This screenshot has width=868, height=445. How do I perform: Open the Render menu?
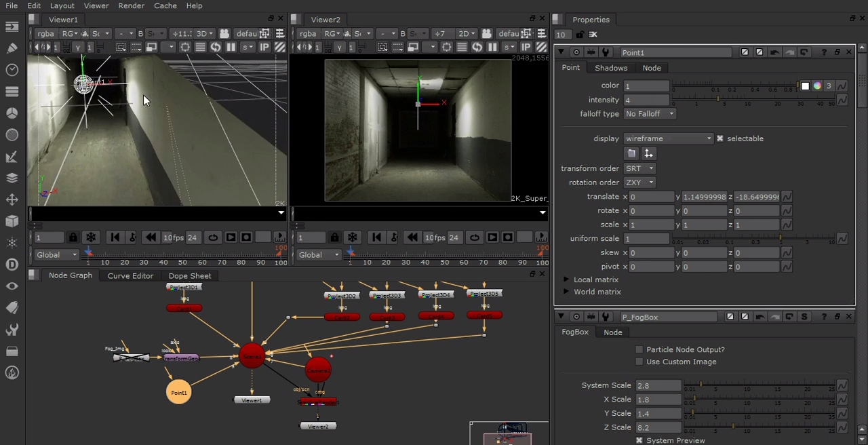131,5
